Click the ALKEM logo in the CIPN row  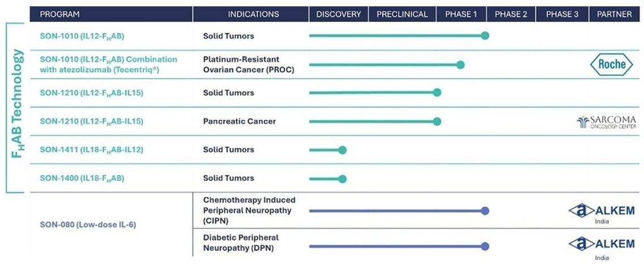coord(601,211)
